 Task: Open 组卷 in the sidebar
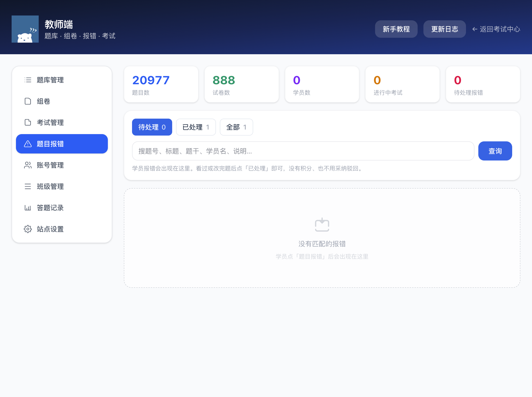pos(62,101)
